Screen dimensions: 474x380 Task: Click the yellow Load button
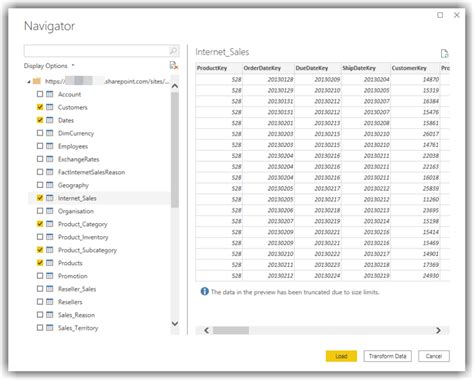pyautogui.click(x=341, y=356)
